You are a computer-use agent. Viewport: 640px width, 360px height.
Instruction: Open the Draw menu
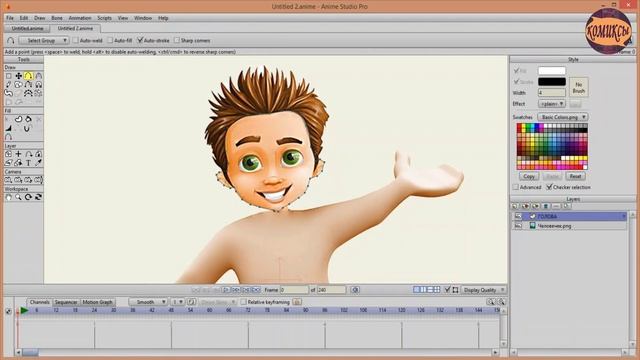pos(40,18)
